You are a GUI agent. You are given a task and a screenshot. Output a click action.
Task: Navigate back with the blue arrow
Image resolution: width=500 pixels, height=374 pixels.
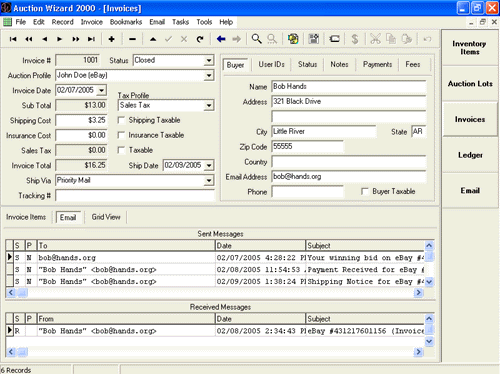coord(221,39)
